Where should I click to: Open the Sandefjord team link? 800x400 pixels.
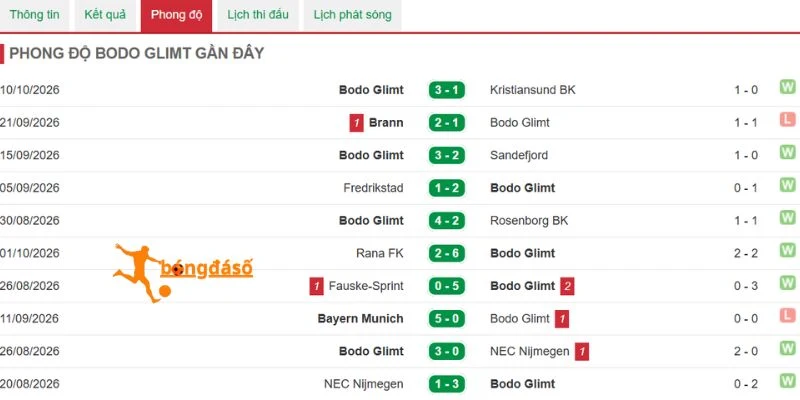click(x=519, y=156)
